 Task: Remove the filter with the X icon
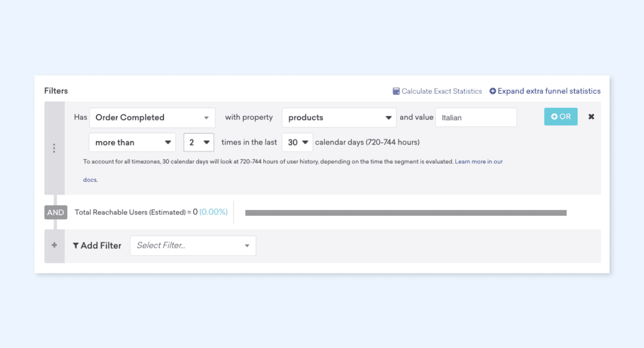591,117
